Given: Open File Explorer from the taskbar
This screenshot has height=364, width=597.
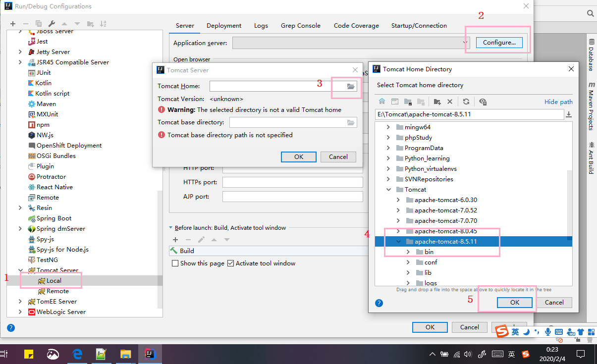Looking at the screenshot, I should point(125,354).
